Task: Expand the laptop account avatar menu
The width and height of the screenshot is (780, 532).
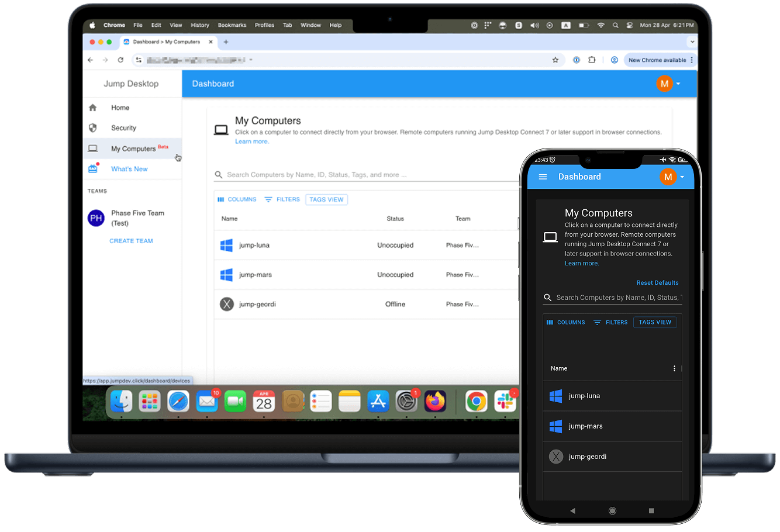Action: coord(668,84)
